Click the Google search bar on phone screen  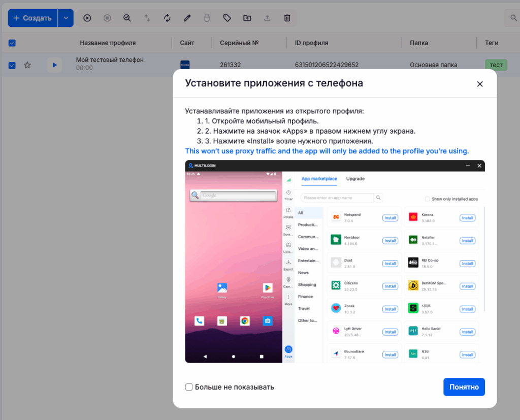[234, 196]
